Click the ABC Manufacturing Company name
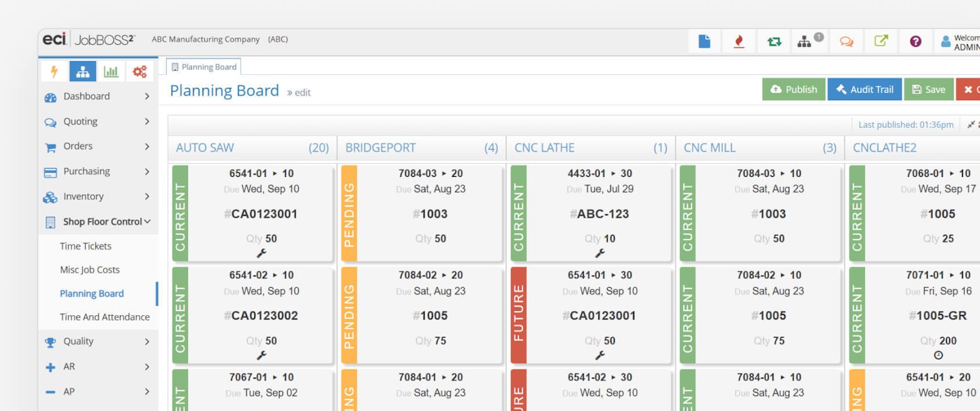Screen dimensions: 980x411 [206, 39]
